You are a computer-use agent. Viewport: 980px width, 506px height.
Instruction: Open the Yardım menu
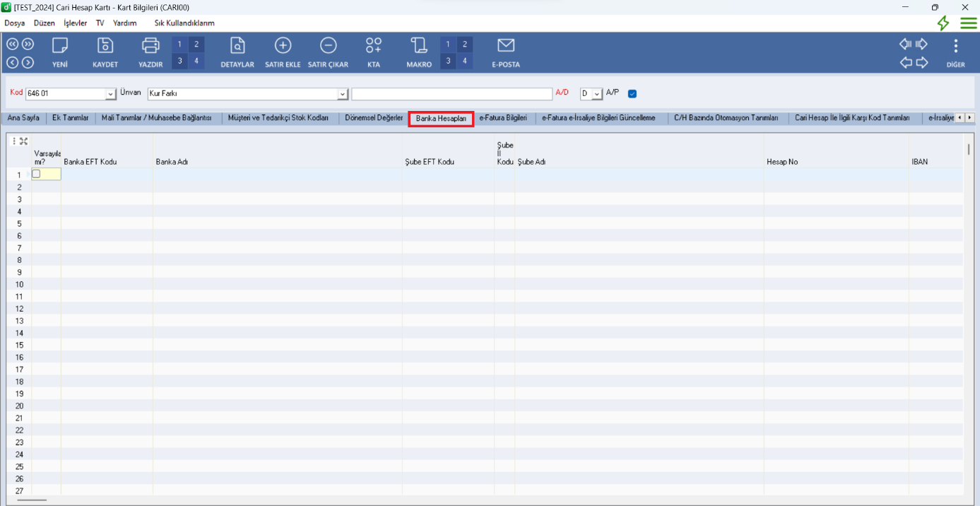pyautogui.click(x=125, y=23)
